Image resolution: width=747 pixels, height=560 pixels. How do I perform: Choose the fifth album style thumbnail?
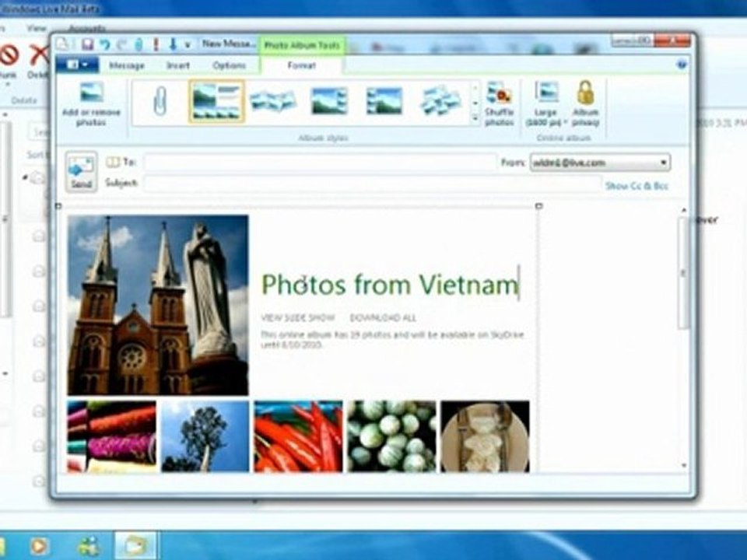[x=384, y=101]
